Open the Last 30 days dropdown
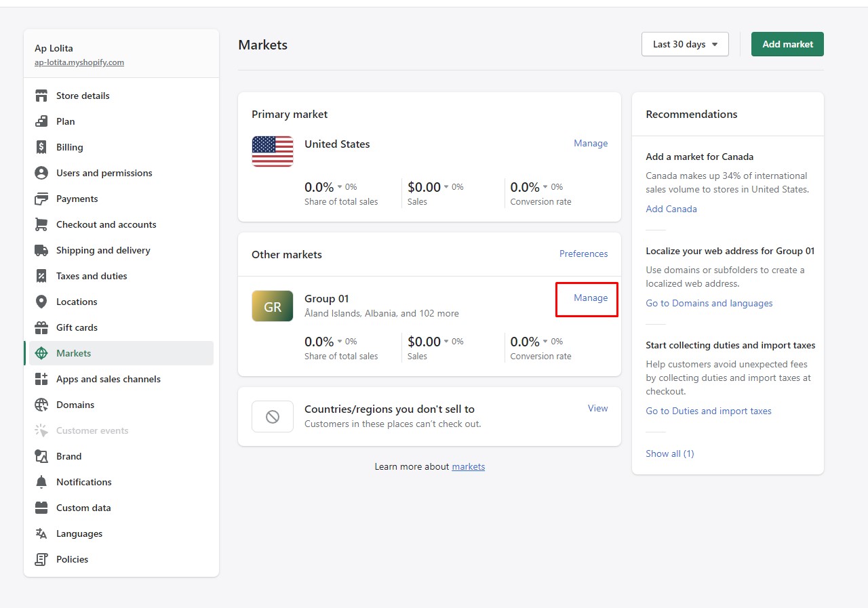Image resolution: width=868 pixels, height=608 pixels. point(685,44)
